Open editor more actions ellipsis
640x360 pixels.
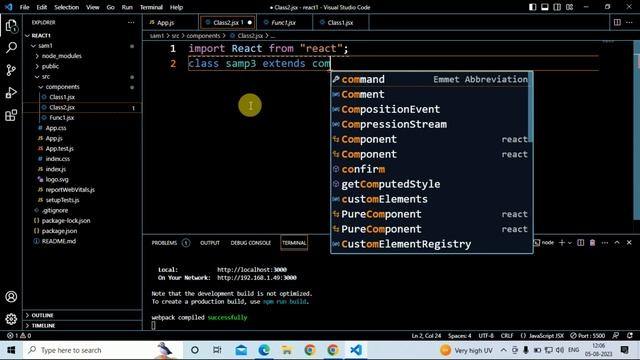629,22
